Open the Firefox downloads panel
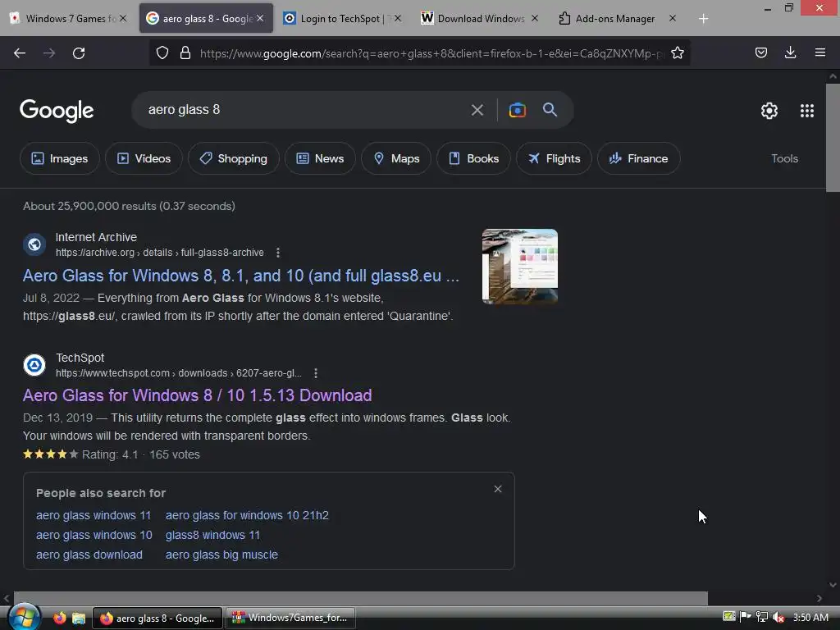Image resolution: width=840 pixels, height=630 pixels. [791, 52]
